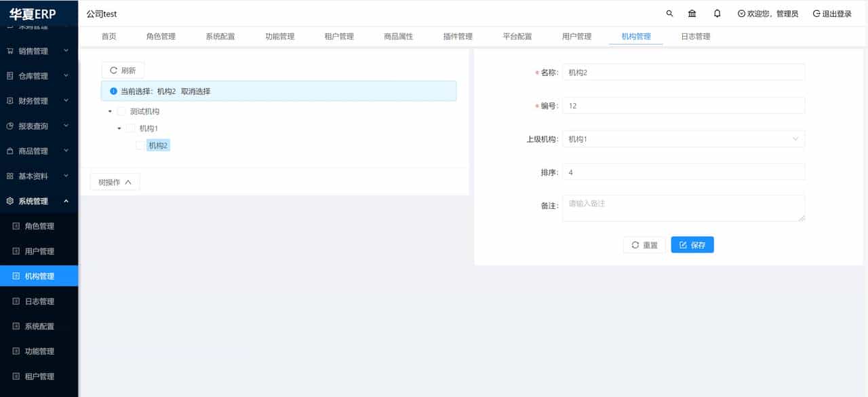Click inside the 排序 input field
This screenshot has width=868, height=397.
point(683,172)
